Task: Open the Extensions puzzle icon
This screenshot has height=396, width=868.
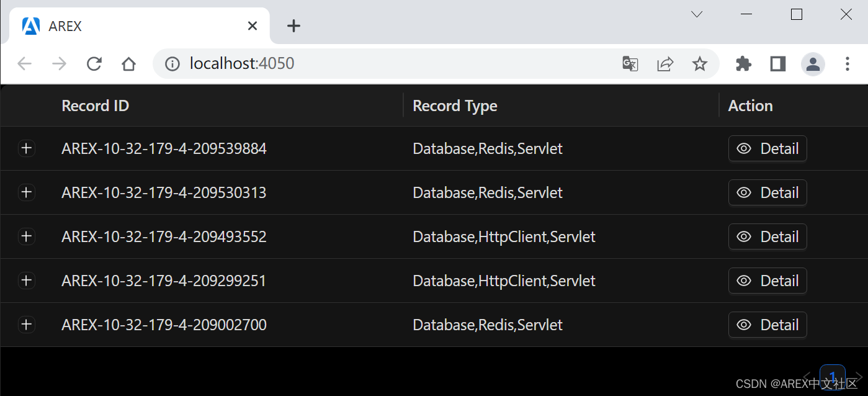Action: click(x=743, y=63)
